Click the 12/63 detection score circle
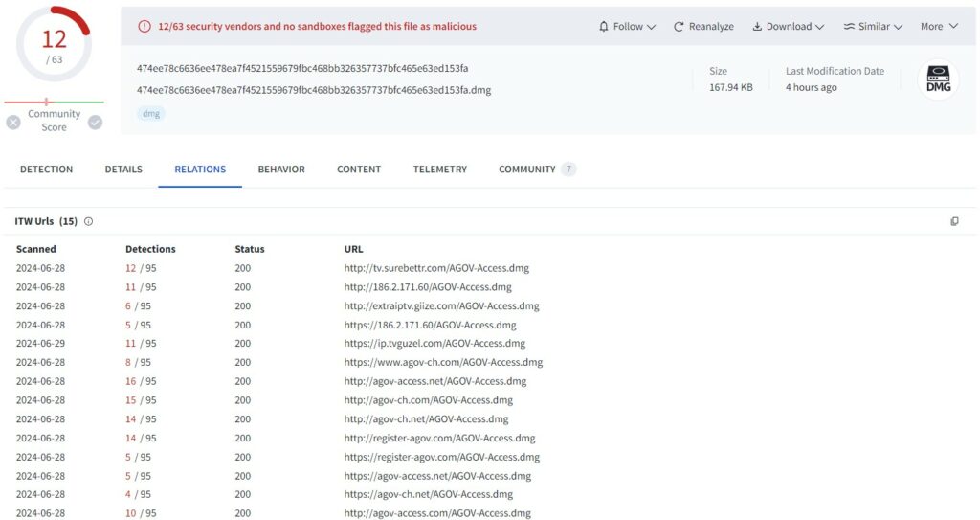The height and width of the screenshot is (520, 980). tap(54, 43)
